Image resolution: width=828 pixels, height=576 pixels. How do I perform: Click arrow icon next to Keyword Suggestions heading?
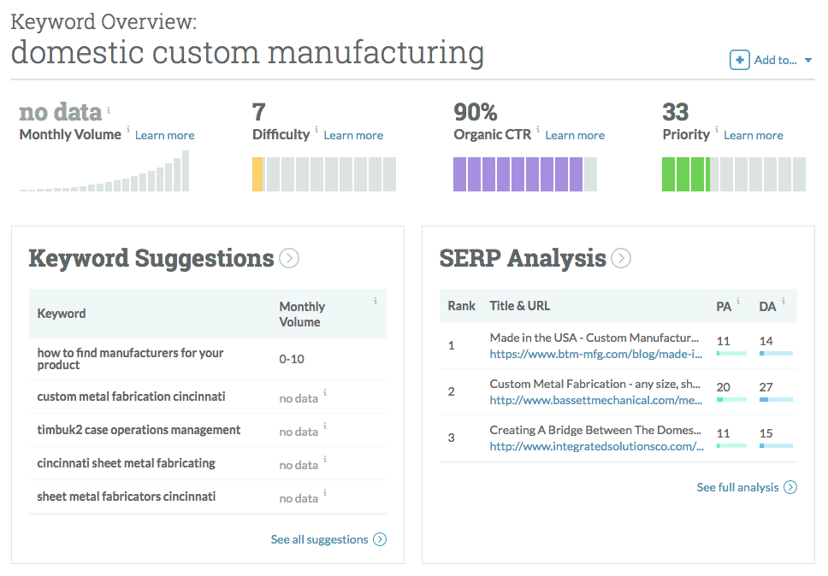(289, 258)
